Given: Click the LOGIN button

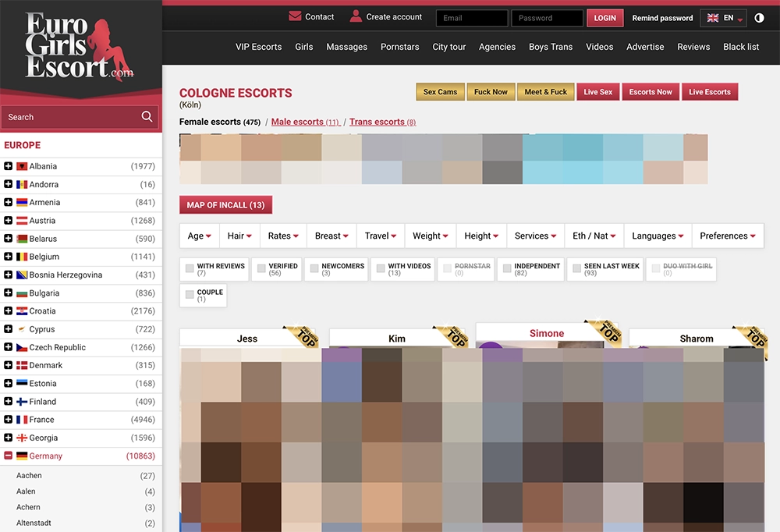Looking at the screenshot, I should coord(605,18).
